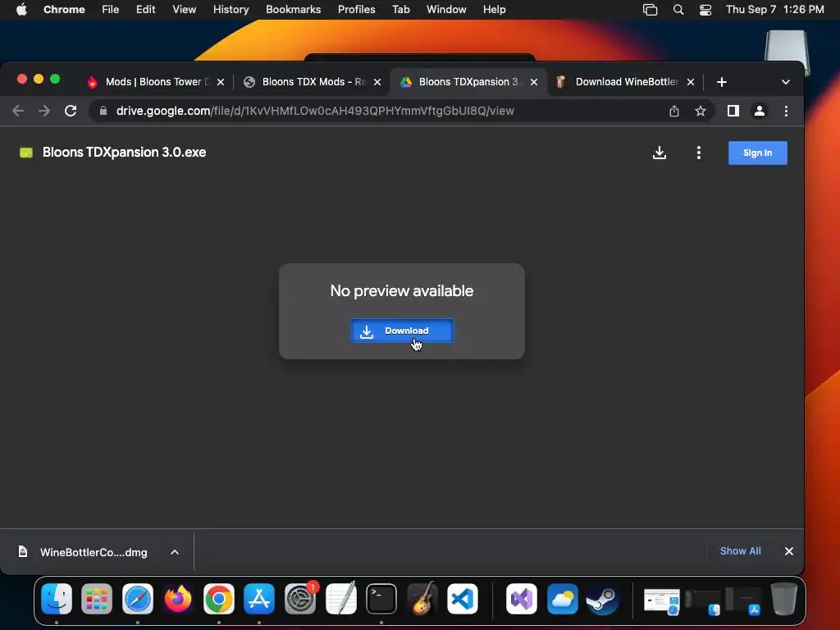Click the browser forward arrow
840x630 pixels.
pyautogui.click(x=44, y=111)
